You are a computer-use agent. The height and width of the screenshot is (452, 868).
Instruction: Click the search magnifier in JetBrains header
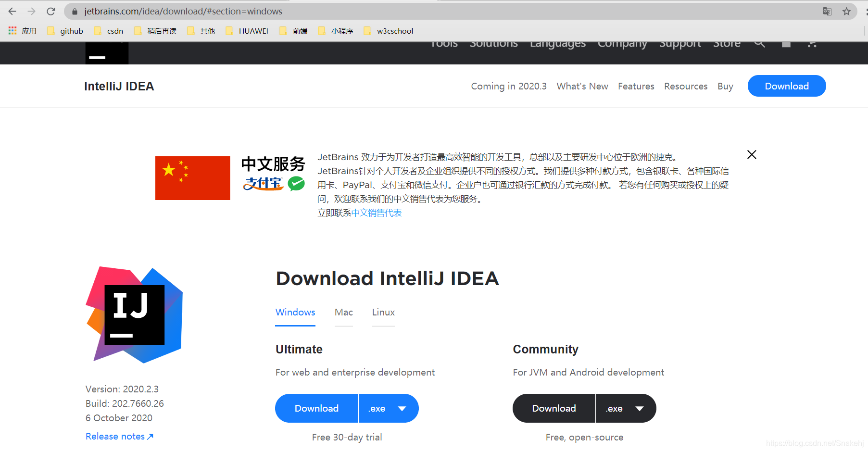tap(759, 44)
